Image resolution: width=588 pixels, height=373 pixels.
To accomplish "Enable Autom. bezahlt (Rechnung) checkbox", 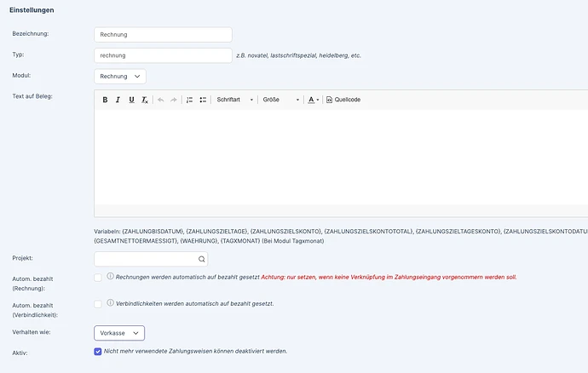I will (x=98, y=278).
